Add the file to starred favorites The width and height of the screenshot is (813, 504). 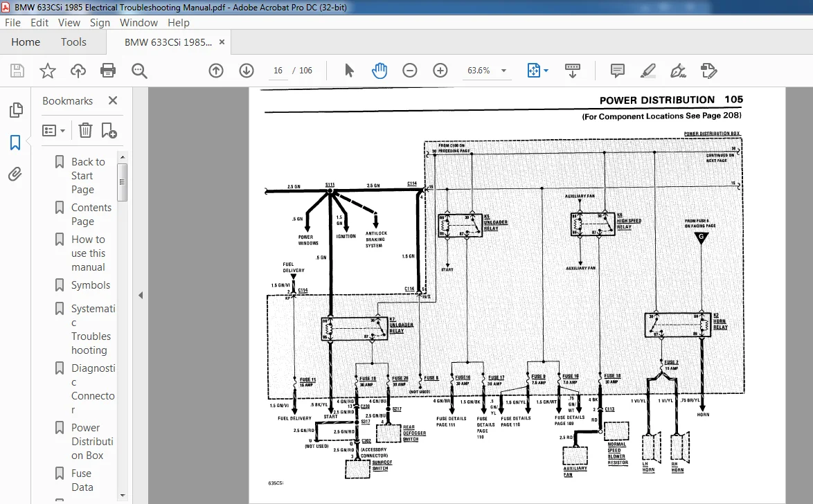coord(48,71)
